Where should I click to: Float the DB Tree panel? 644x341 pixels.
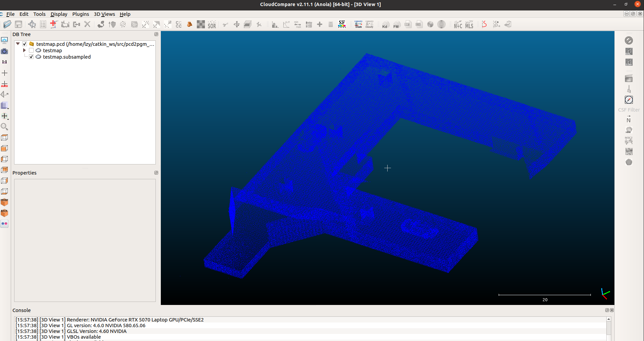coord(156,34)
